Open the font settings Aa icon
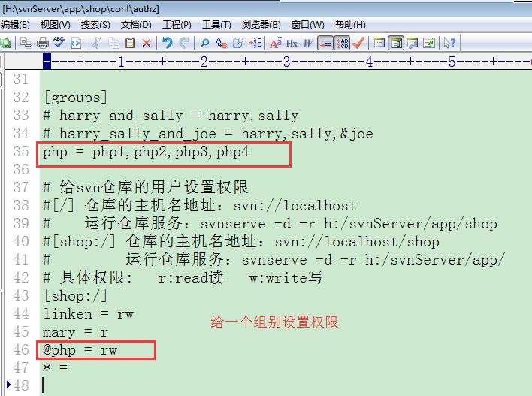This screenshot has width=532, height=396. [x=276, y=43]
